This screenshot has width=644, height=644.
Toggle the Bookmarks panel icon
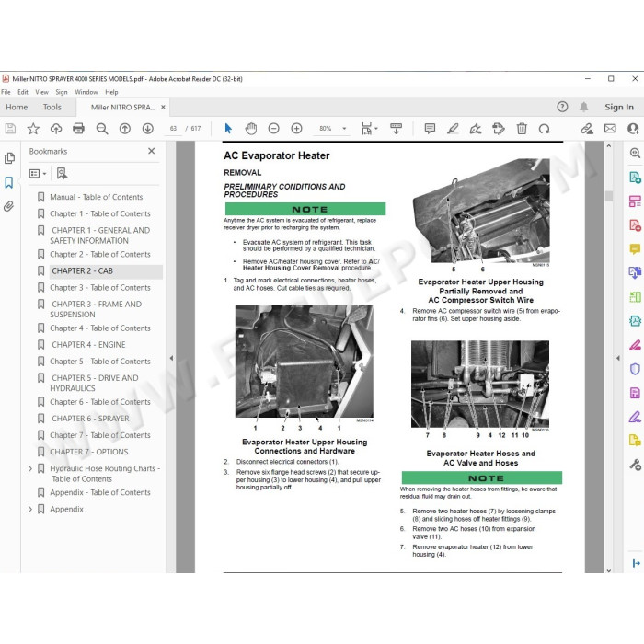click(9, 182)
